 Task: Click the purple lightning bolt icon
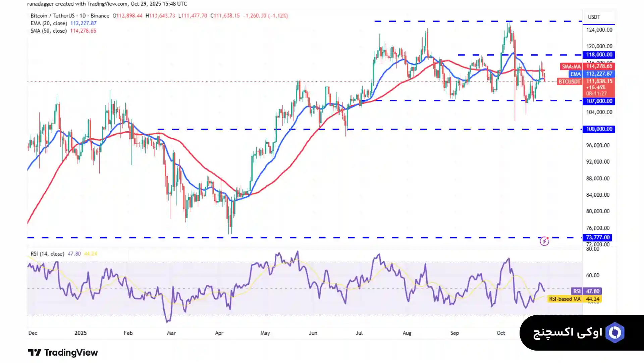coord(544,241)
